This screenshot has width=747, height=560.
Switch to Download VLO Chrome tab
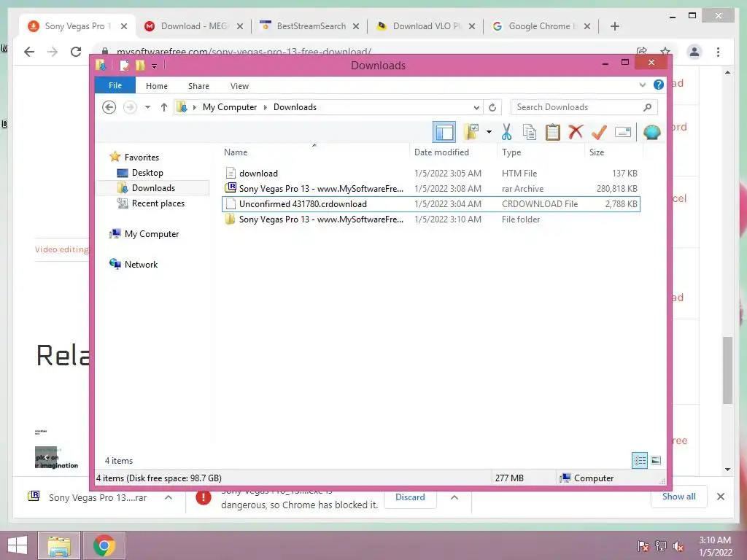(425, 26)
